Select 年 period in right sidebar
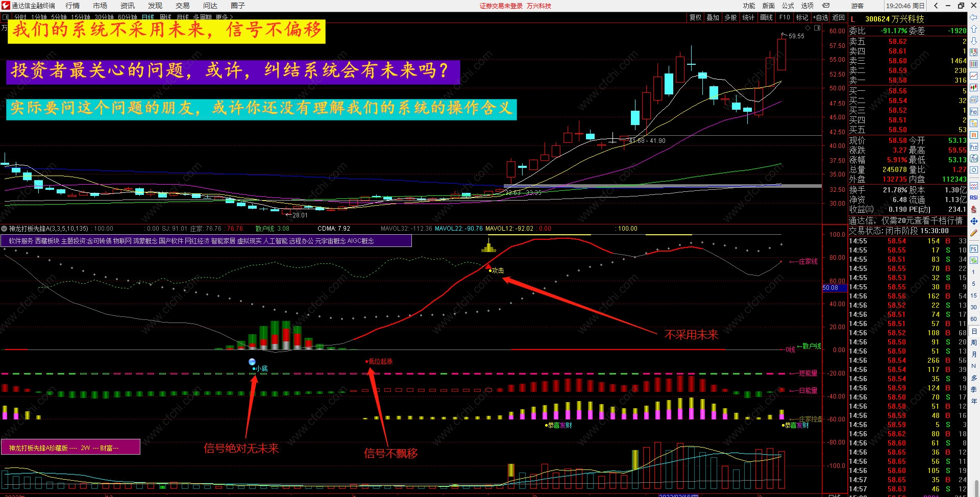This screenshot has width=980, height=497. pos(974,401)
